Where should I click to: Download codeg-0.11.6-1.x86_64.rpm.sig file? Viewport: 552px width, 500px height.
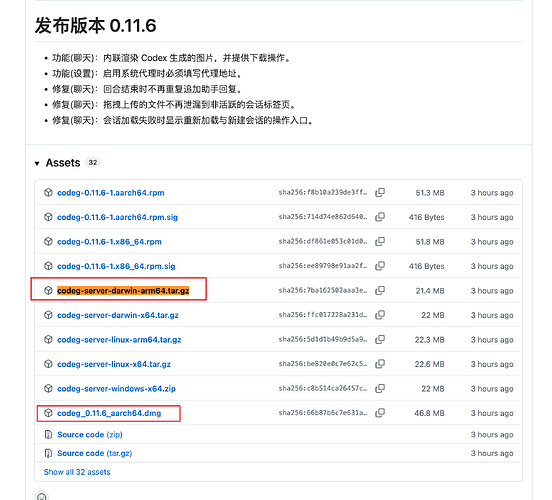tap(116, 266)
